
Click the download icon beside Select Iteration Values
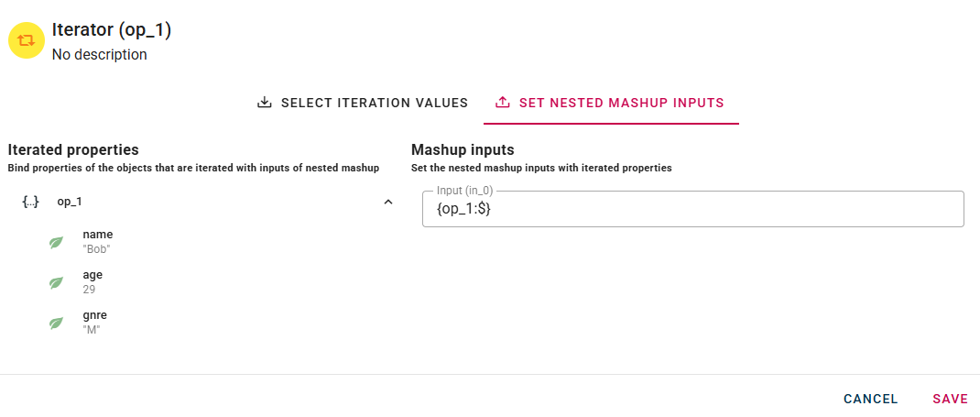tap(265, 103)
